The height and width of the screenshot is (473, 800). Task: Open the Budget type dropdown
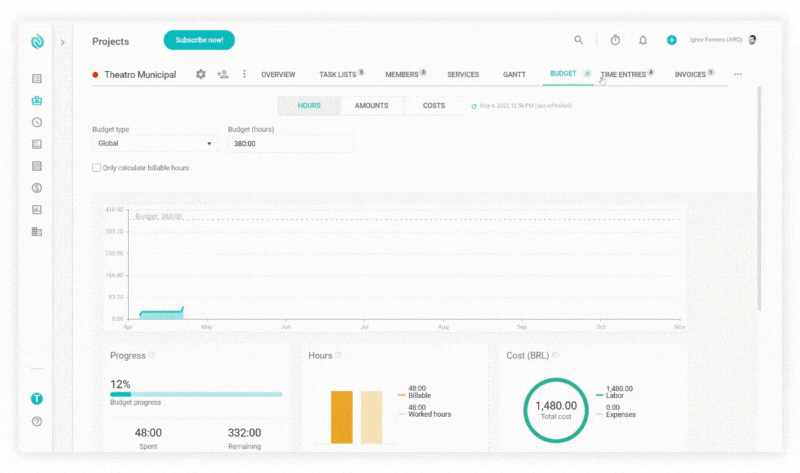(154, 144)
